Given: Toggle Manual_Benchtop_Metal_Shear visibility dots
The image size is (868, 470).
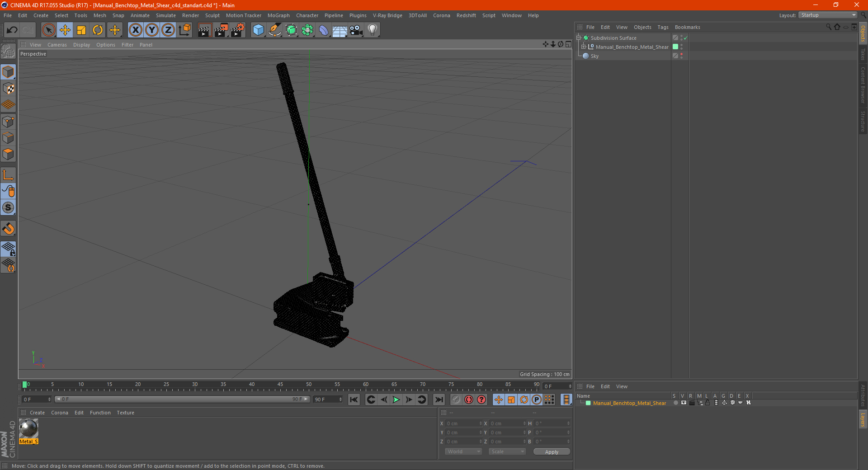Looking at the screenshot, I should point(681,47).
